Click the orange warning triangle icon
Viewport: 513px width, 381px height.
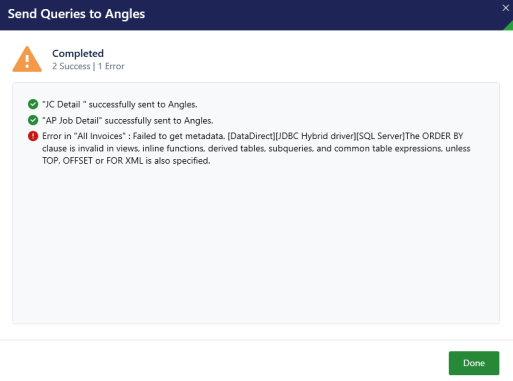coord(27,59)
